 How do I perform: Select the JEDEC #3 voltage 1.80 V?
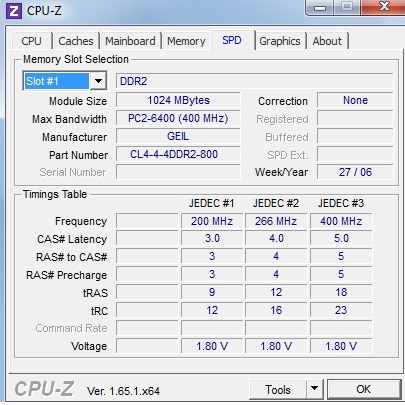(x=341, y=346)
